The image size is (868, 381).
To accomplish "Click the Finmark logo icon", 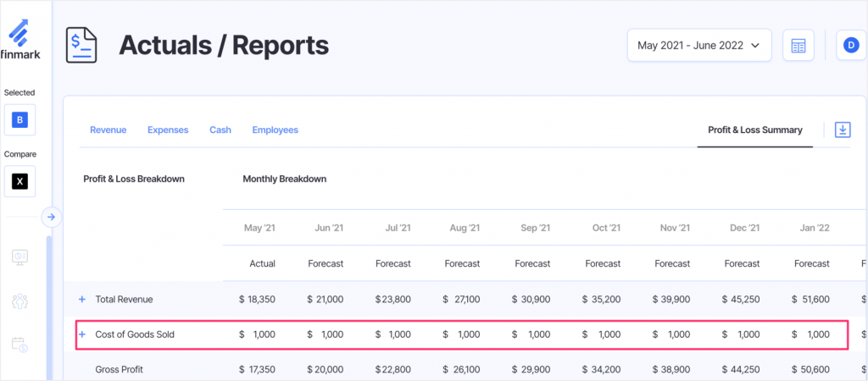I will (20, 30).
